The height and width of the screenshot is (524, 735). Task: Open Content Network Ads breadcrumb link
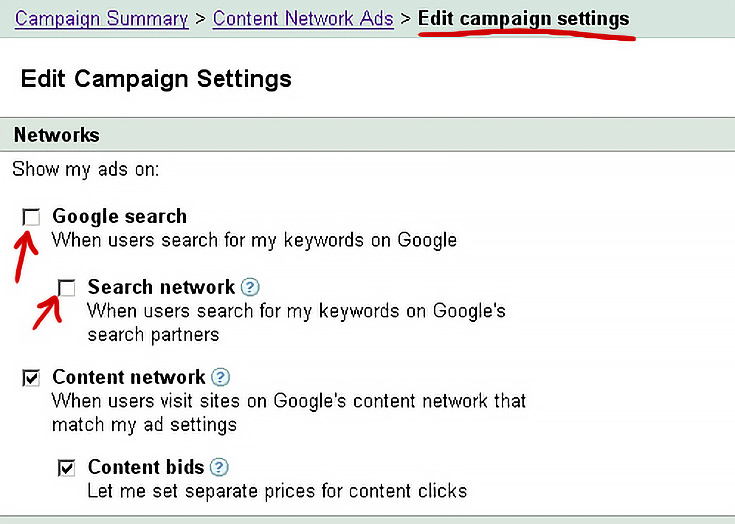pos(303,19)
